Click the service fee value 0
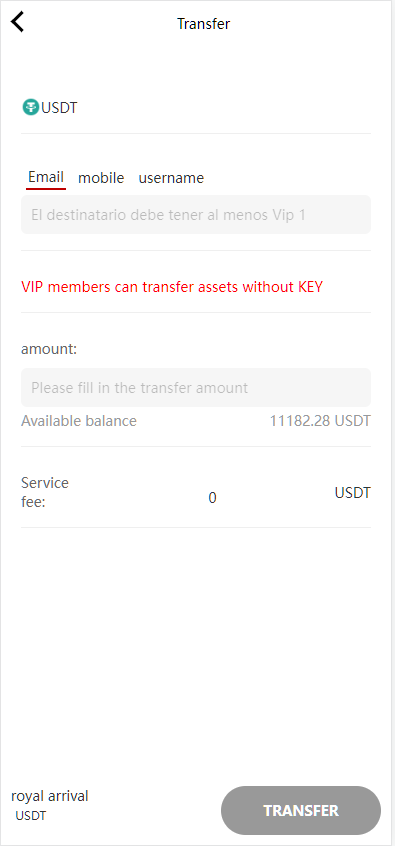Viewport: 395px width, 846px height. pos(213,497)
